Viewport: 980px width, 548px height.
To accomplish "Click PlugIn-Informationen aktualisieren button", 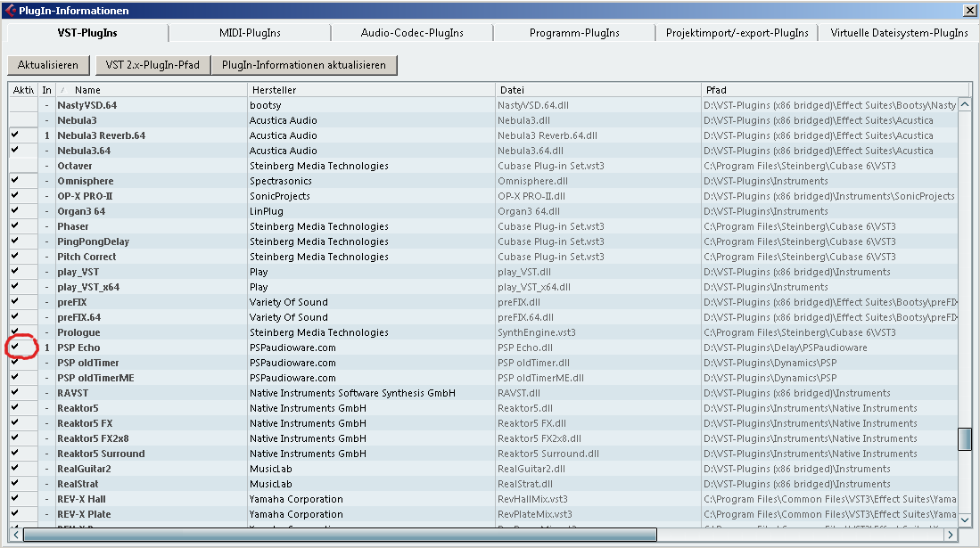I will point(304,65).
